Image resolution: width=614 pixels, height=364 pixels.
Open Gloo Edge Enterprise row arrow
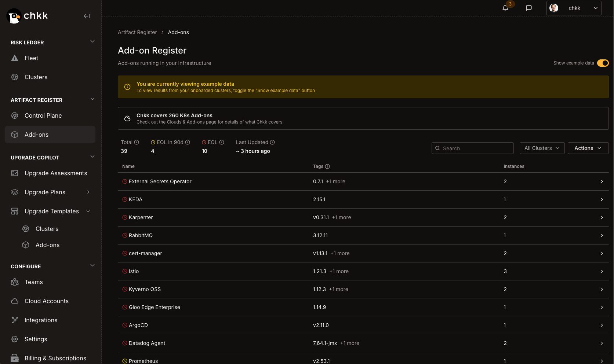pyautogui.click(x=602, y=307)
